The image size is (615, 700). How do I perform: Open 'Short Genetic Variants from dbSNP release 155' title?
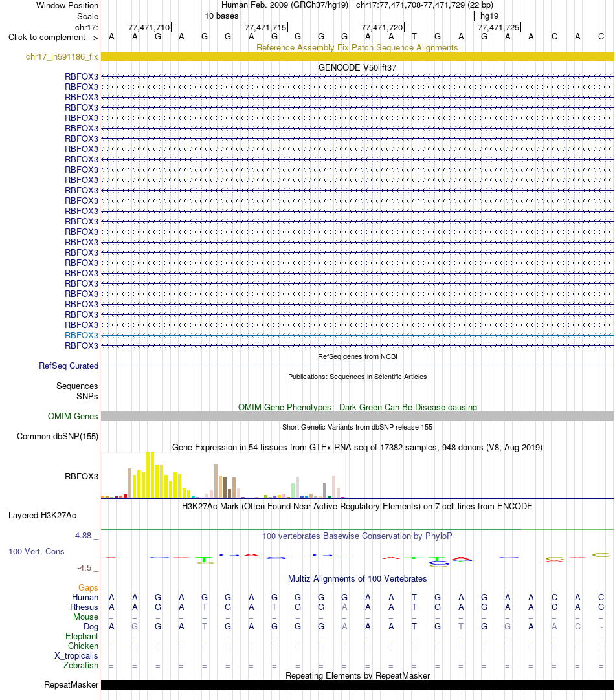pos(357,427)
